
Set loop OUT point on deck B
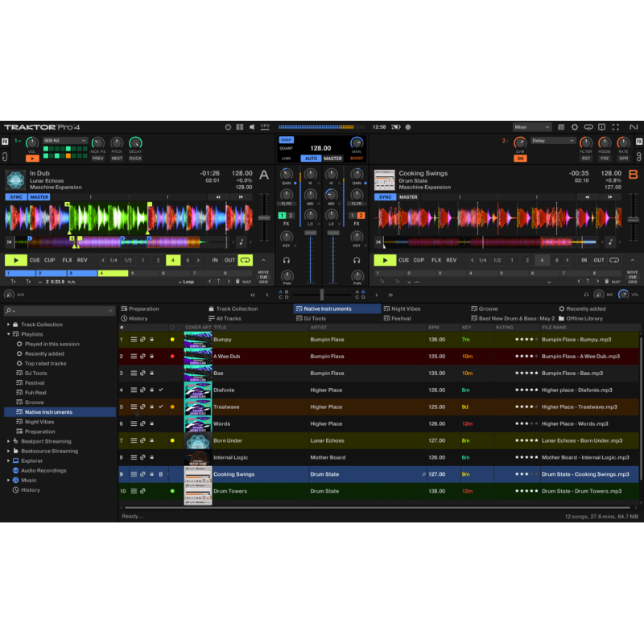point(599,260)
